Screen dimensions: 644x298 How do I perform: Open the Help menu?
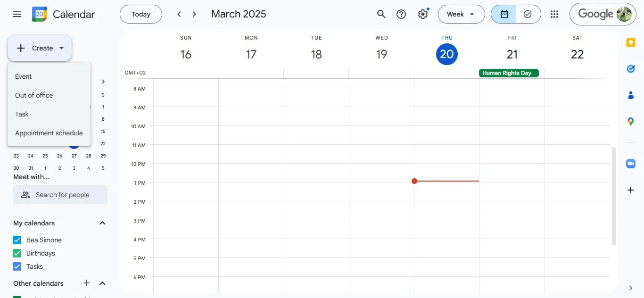401,14
